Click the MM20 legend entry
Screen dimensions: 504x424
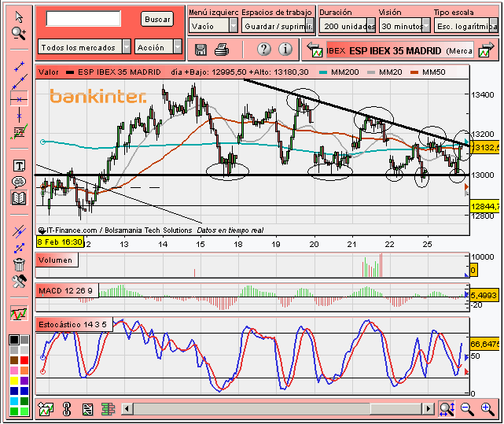pyautogui.click(x=384, y=72)
